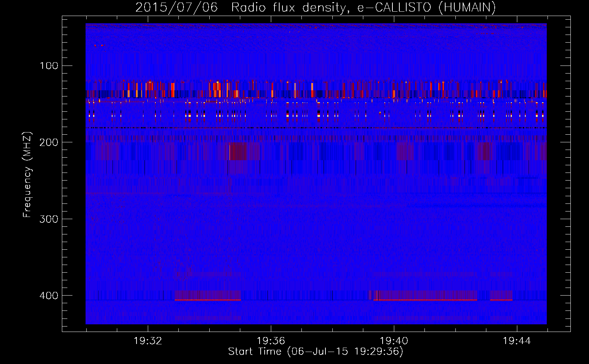Click the 19:36 time tick label
589x364 pixels.
tap(271, 341)
